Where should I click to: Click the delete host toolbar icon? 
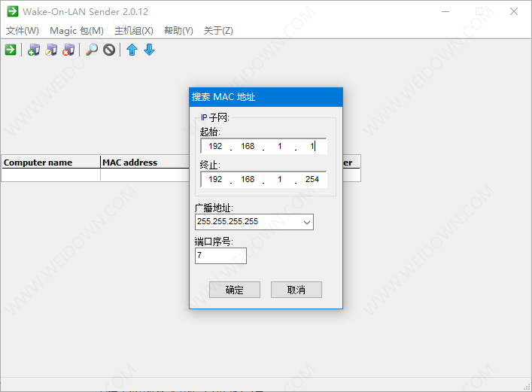pyautogui.click(x=68, y=50)
